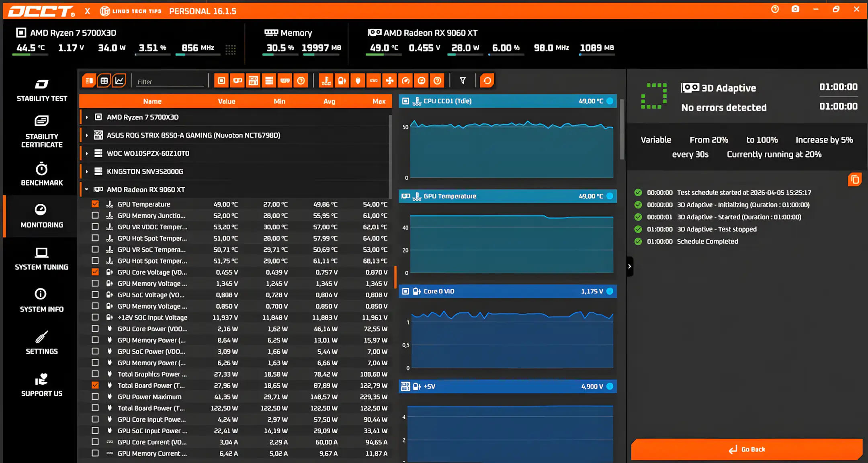Viewport: 868px width, 463px height.
Task: Click the blue dot on GPU Temperature graph
Action: point(610,196)
